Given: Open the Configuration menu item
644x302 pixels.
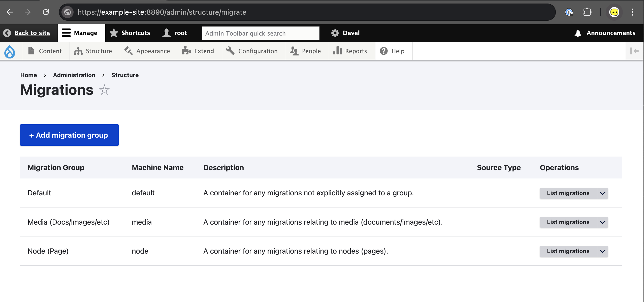Looking at the screenshot, I should coord(252,51).
